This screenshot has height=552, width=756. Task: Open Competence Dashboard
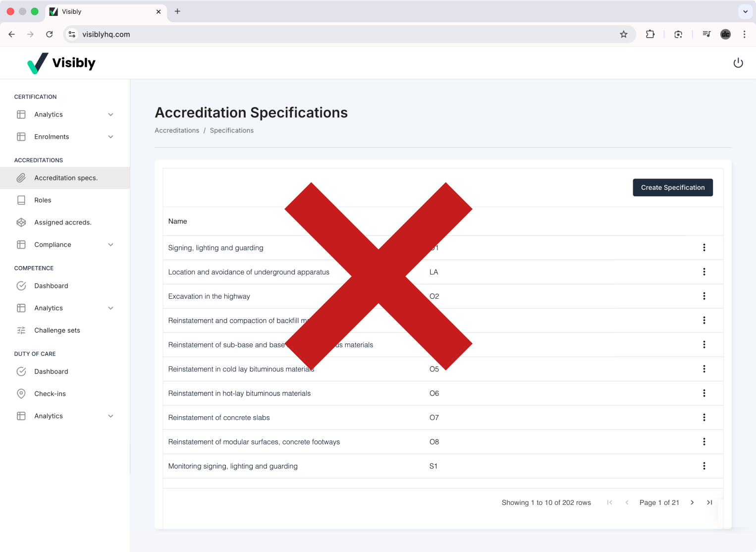(65, 286)
